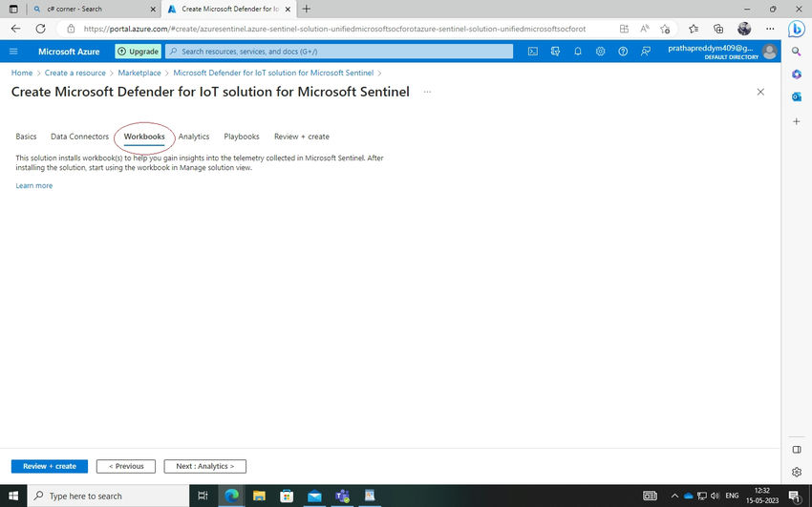This screenshot has width=812, height=507.
Task: Open the portal Settings gear
Action: [600, 52]
